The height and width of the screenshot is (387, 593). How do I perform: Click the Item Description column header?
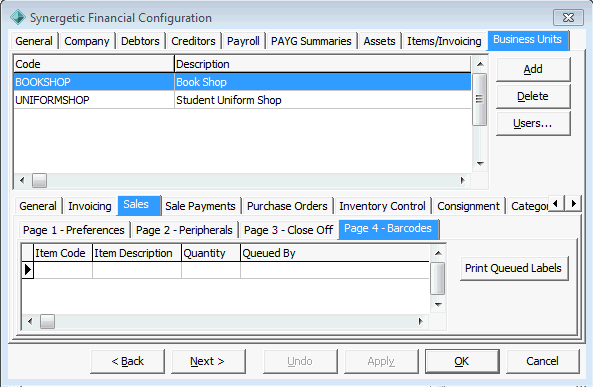pyautogui.click(x=137, y=253)
